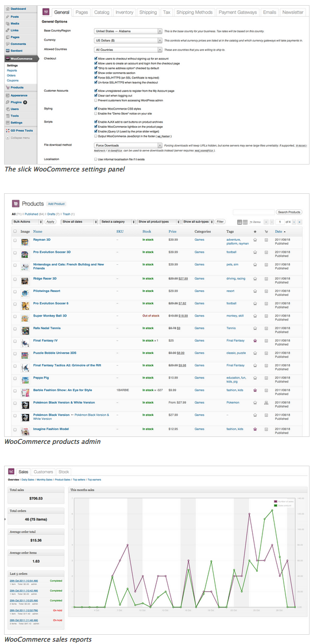Open Bulk Actions dropdown
Image resolution: width=313 pixels, height=644 pixels.
click(27, 222)
